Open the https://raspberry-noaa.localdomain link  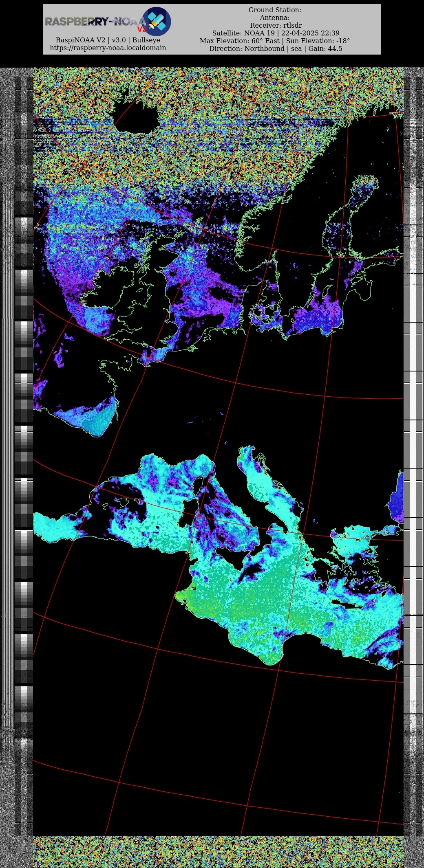(x=108, y=48)
